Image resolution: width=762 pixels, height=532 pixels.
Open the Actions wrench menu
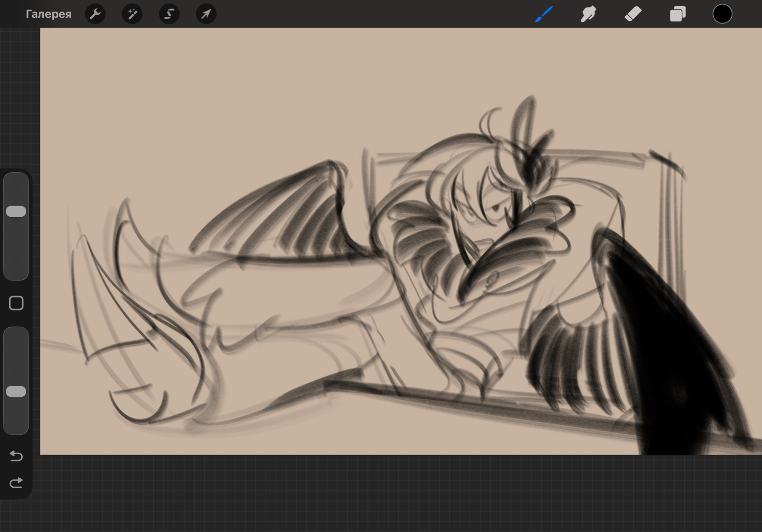(x=95, y=14)
